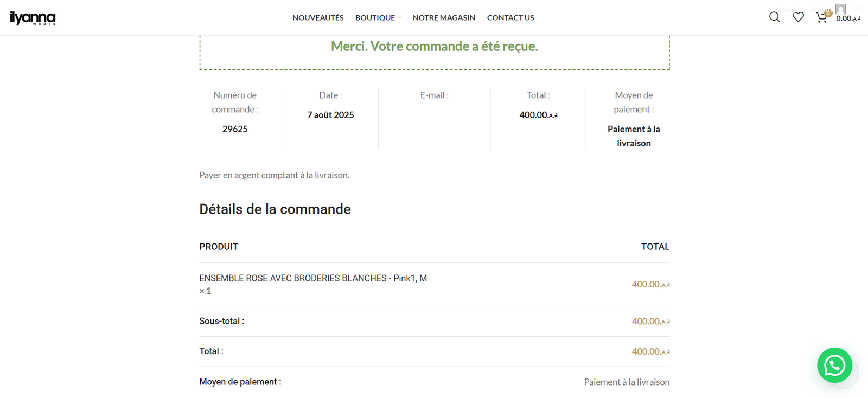Open the green WhatsApp chat button
Image resolution: width=868 pixels, height=398 pixels.
coord(834,365)
